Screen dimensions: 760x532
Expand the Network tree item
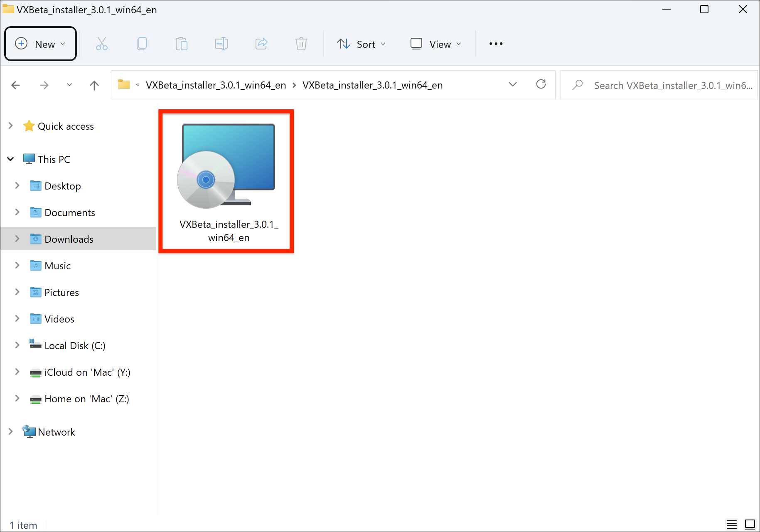[10, 431]
